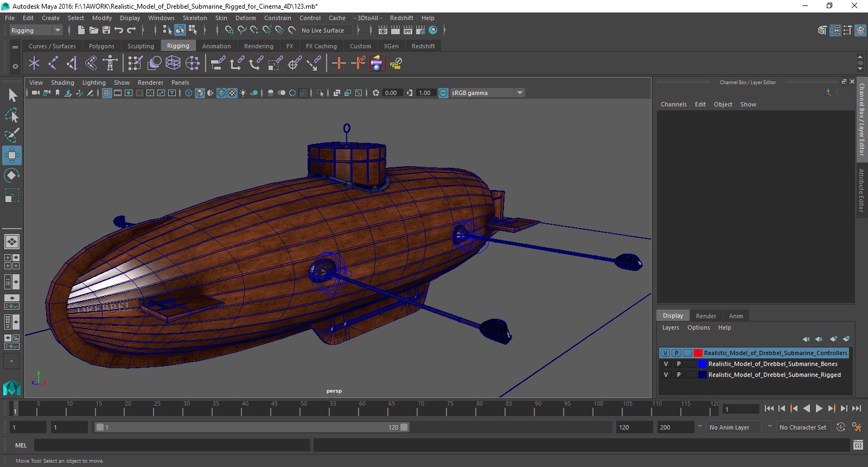Toggle display type box of Bones layer
Viewport: 868px width, 467px height.
(x=691, y=364)
